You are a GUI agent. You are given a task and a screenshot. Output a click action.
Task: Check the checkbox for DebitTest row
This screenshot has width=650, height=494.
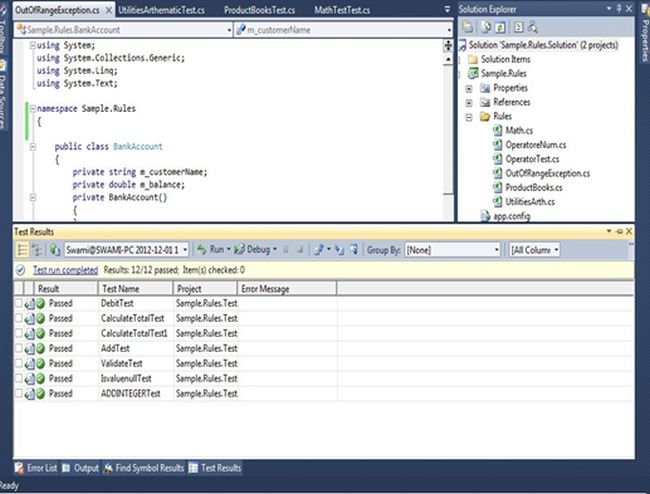click(x=19, y=303)
